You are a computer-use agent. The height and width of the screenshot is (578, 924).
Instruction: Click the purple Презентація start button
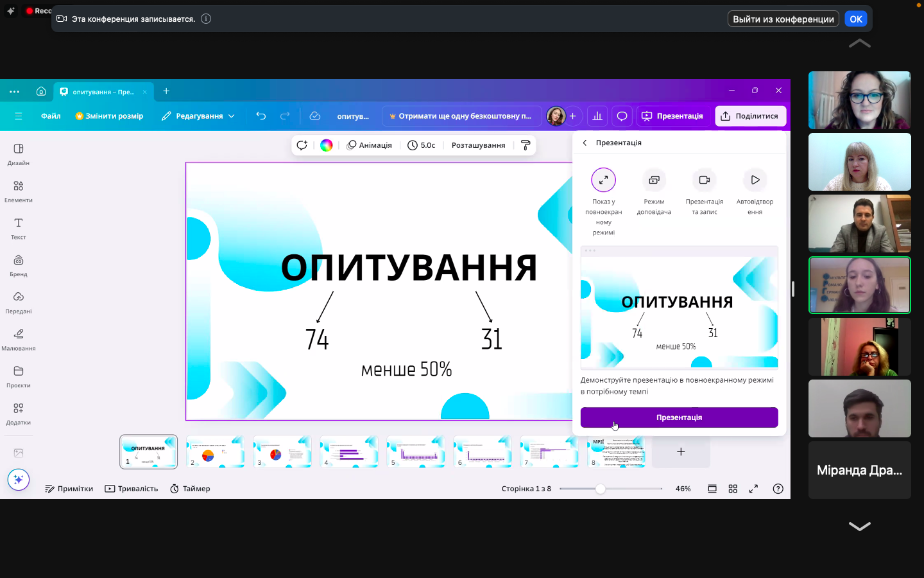click(679, 417)
